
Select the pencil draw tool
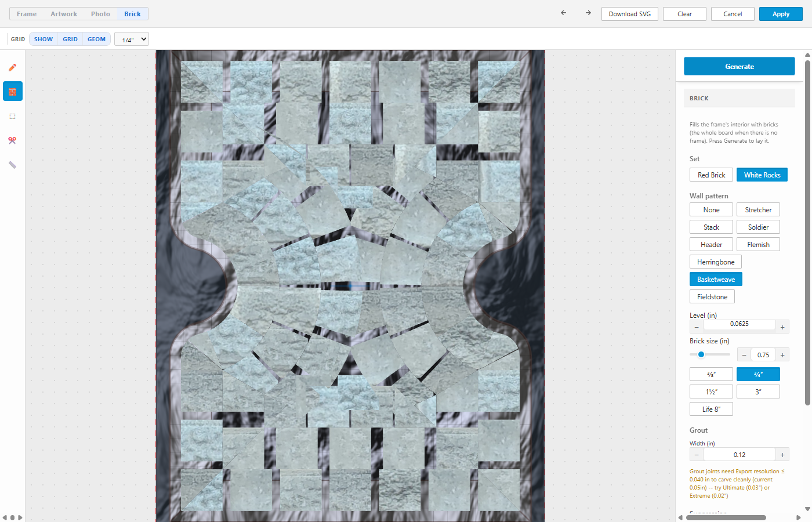[12, 67]
